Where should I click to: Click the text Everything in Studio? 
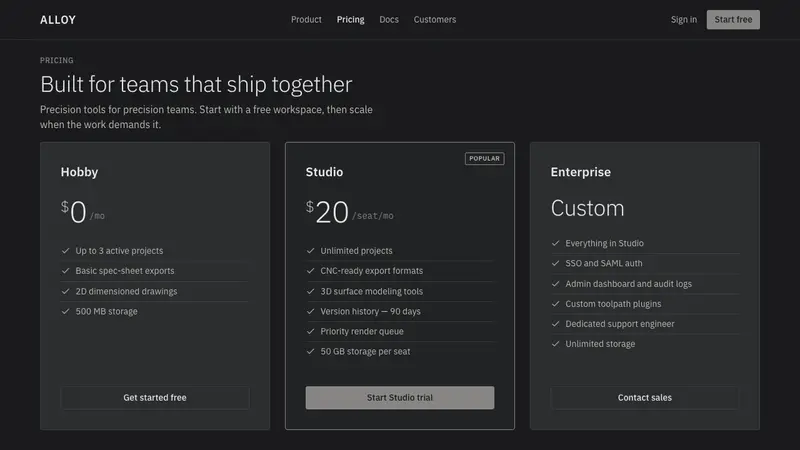click(x=605, y=243)
